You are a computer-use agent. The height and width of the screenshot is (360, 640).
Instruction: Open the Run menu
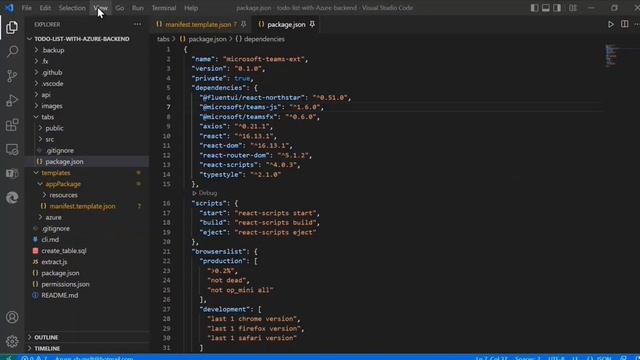coord(138,8)
